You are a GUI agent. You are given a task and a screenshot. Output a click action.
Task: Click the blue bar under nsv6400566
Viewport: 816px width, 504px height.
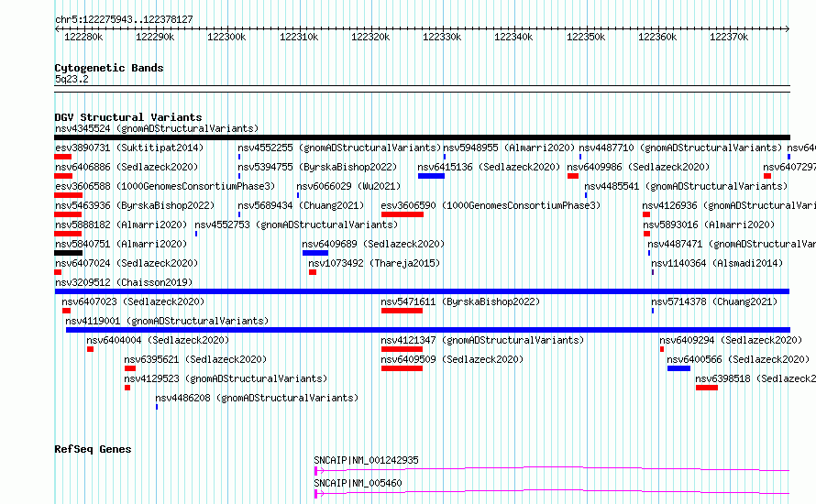click(x=678, y=368)
